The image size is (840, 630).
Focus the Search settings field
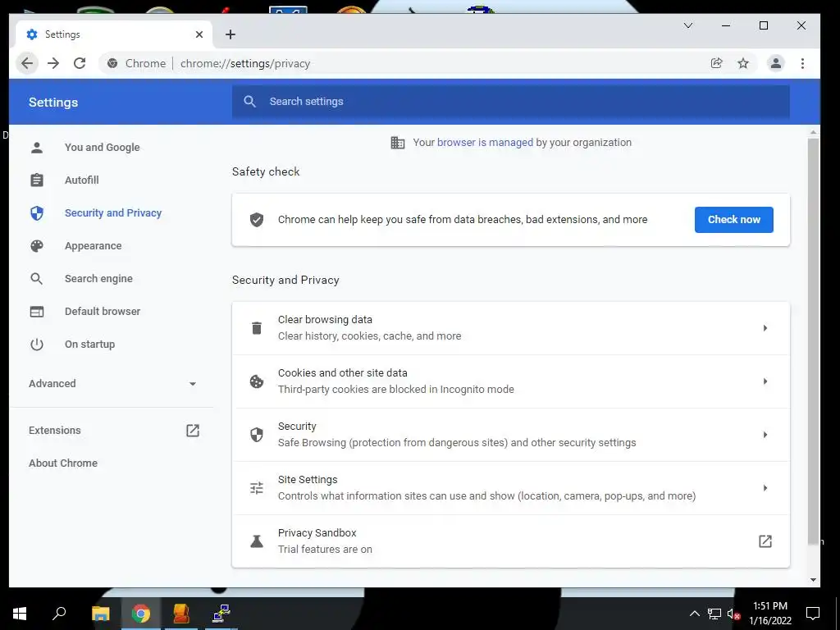(510, 101)
